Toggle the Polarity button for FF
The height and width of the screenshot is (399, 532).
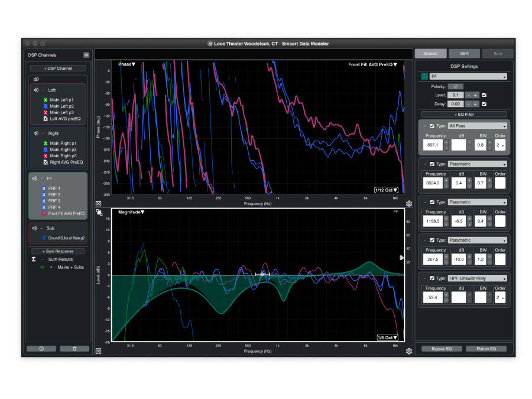tap(455, 86)
